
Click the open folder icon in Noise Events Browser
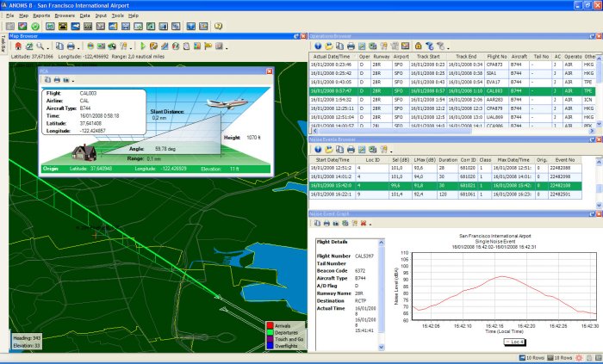click(331, 149)
